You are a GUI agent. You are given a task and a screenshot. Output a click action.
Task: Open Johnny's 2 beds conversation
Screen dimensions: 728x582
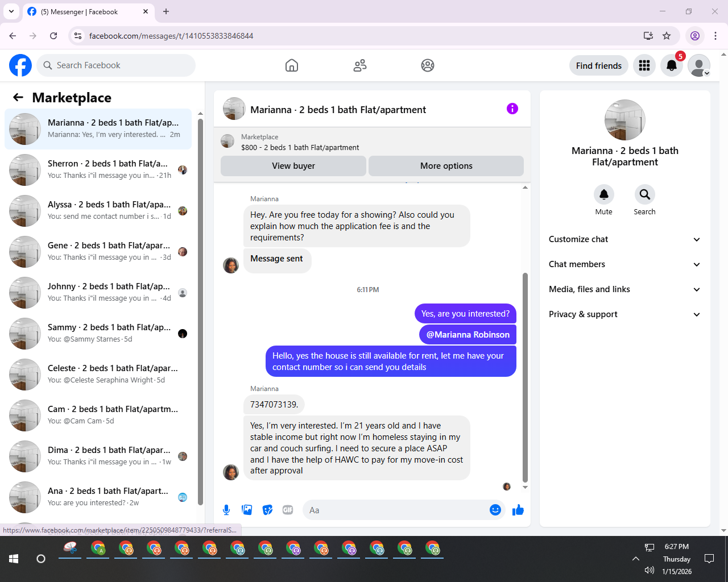98,292
